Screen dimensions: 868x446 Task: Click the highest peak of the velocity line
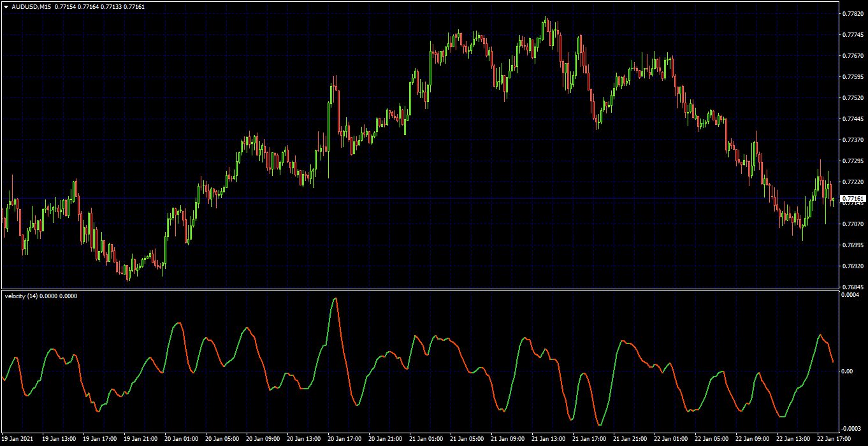336,298
